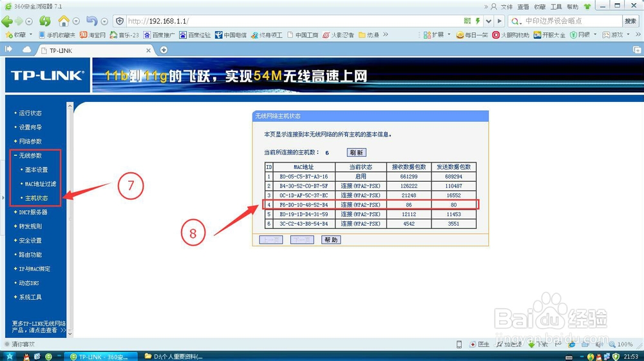The image size is (644, 361).
Task: Click the 每日一笑 toolbar icon
Action: click(472, 35)
